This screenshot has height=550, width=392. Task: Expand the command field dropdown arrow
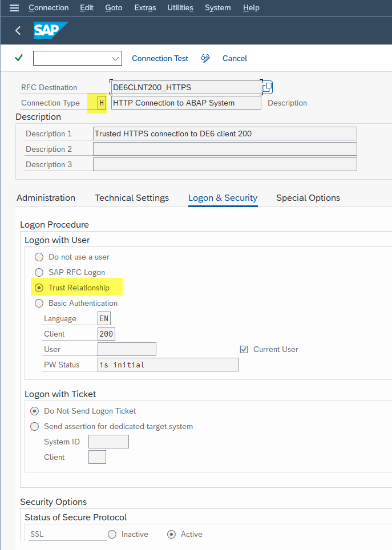115,59
